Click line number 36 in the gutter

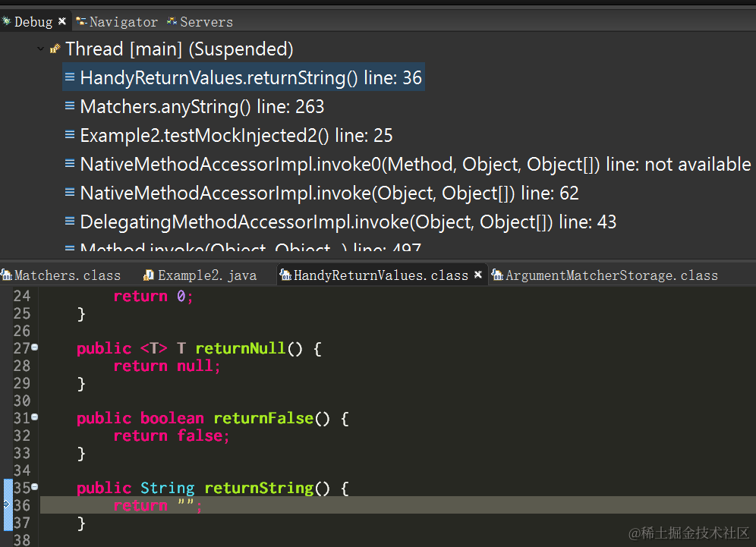(x=22, y=505)
